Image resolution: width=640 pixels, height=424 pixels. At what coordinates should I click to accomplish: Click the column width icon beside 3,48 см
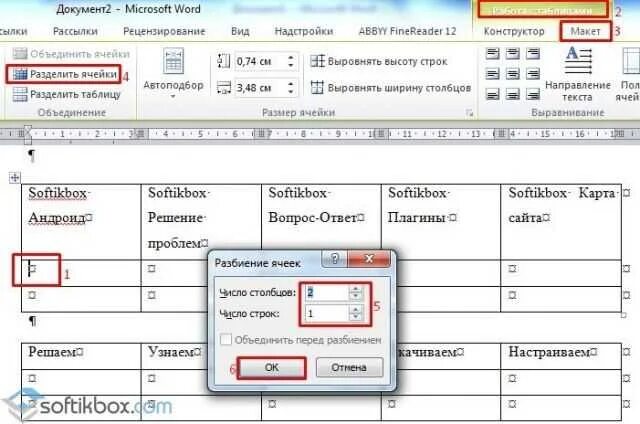223,88
